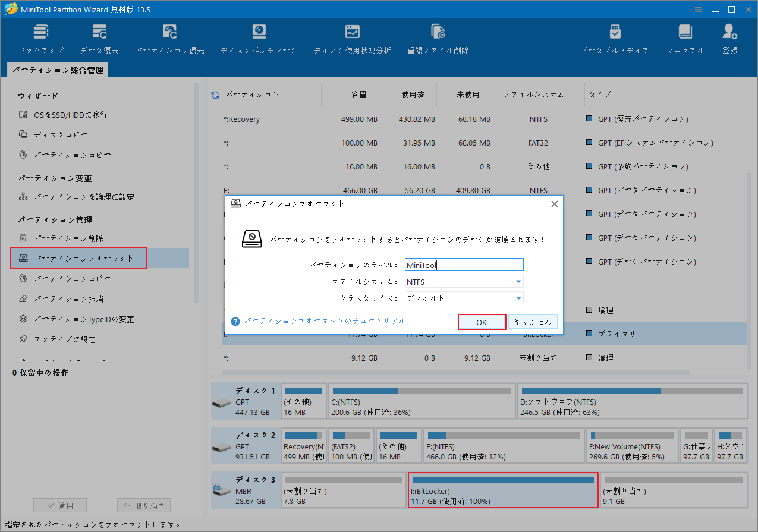
Task: Start a ディスクベンチマーク test
Action: tap(257, 37)
